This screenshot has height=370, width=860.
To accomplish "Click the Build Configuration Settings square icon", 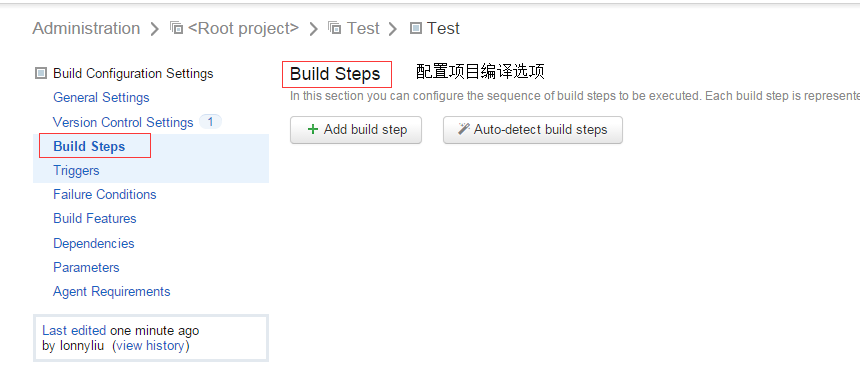I will point(41,73).
